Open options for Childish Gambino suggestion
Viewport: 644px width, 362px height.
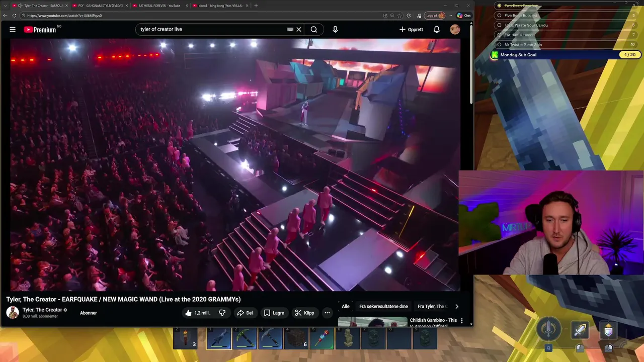click(x=461, y=321)
